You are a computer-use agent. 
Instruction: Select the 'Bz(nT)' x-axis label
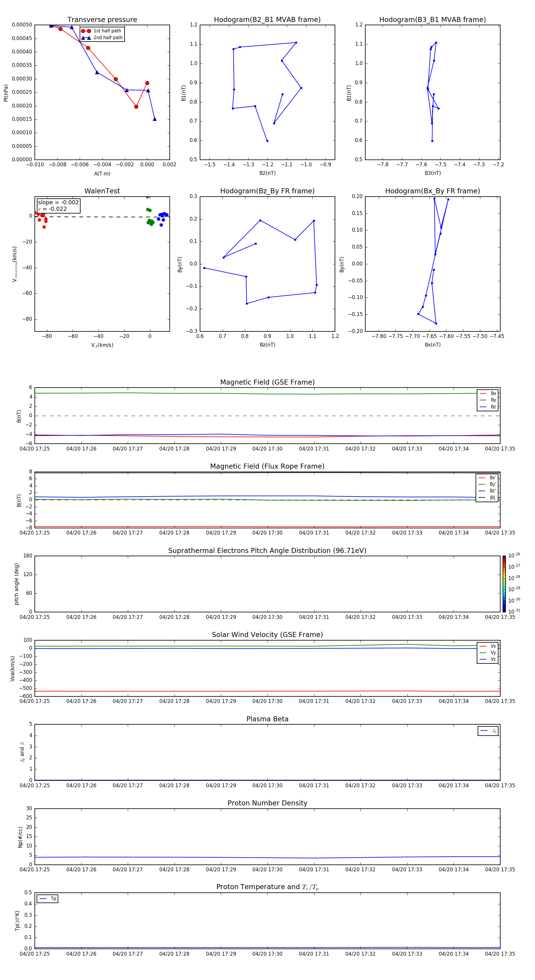pos(267,345)
